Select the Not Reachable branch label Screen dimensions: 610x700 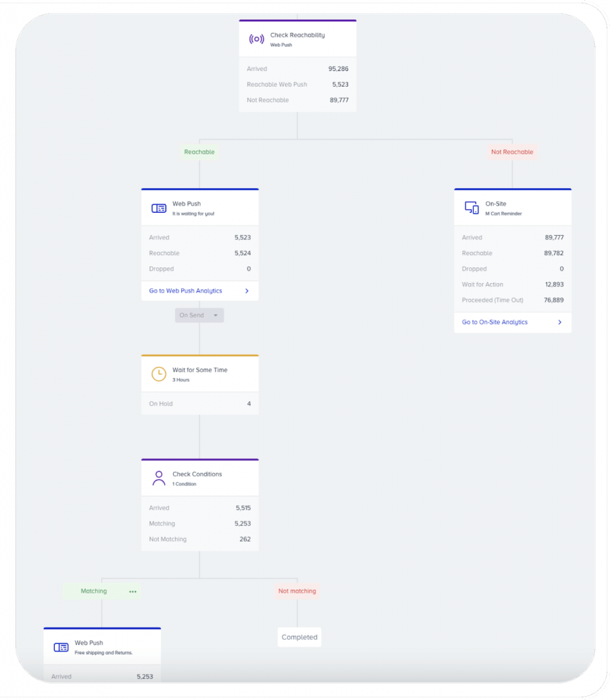point(512,152)
